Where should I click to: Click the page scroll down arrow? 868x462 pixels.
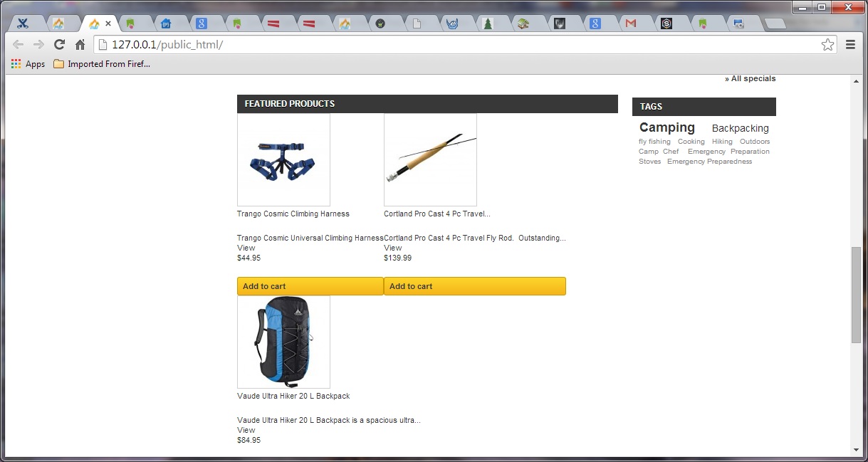pyautogui.click(x=856, y=450)
